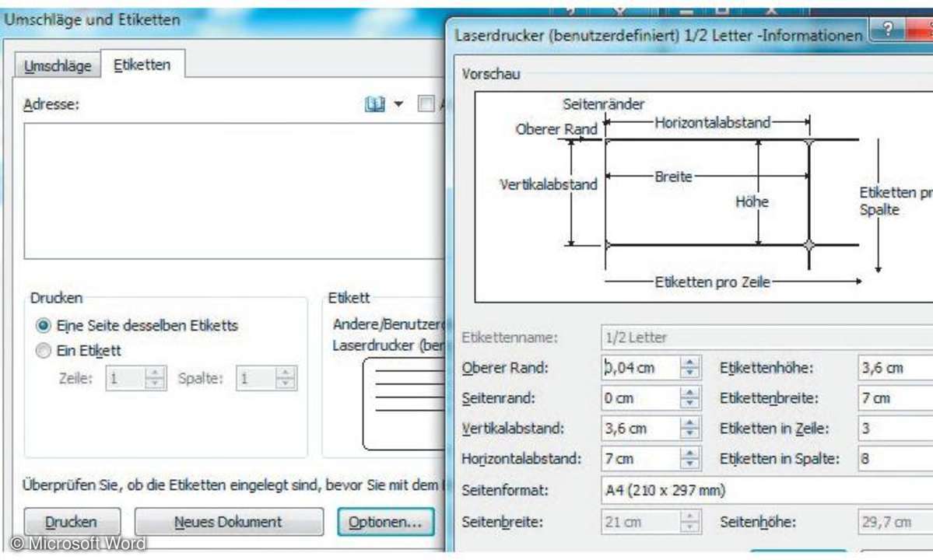Viewport: 933px width, 560px height.
Task: Click the Horizontalabstand spinner arrows
Action: [x=689, y=459]
